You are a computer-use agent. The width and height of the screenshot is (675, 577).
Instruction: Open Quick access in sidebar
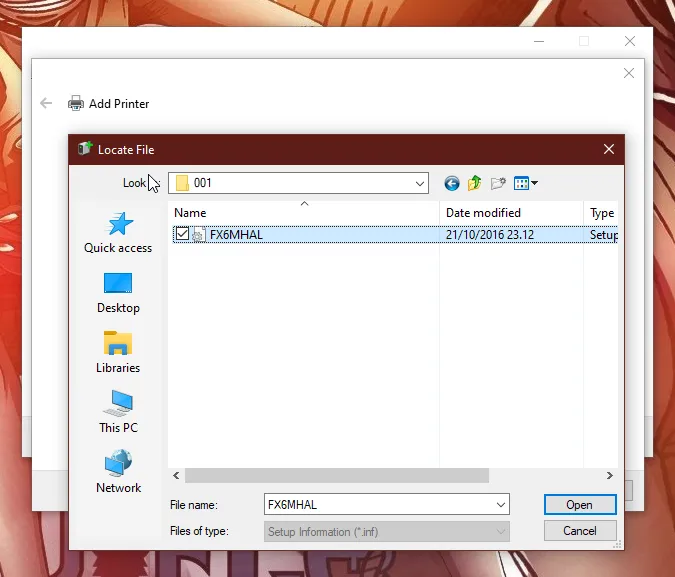pos(118,232)
